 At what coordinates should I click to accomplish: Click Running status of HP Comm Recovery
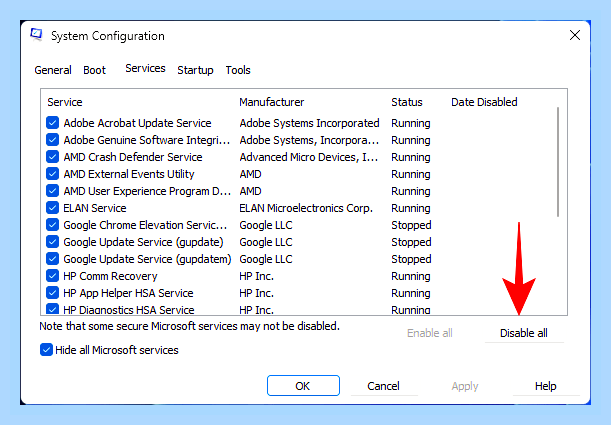[x=411, y=276]
